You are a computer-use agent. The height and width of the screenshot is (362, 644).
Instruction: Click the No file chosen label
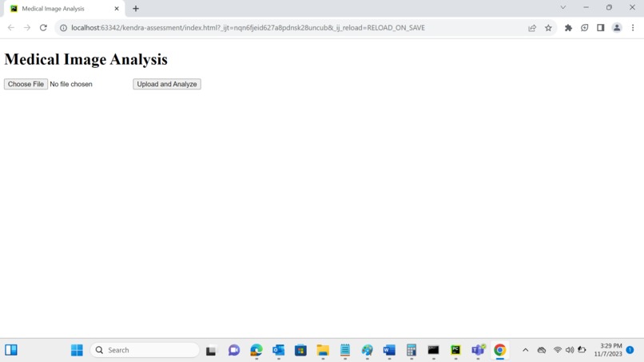point(71,84)
